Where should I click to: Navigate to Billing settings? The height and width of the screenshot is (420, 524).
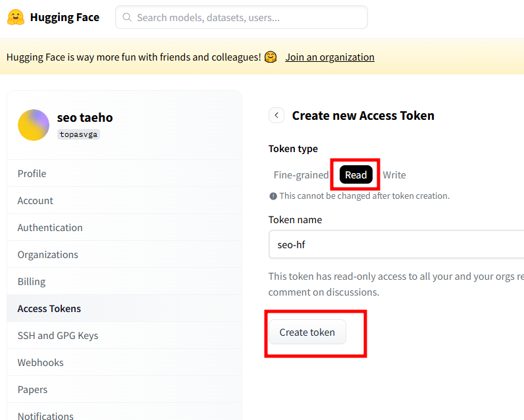point(32,282)
